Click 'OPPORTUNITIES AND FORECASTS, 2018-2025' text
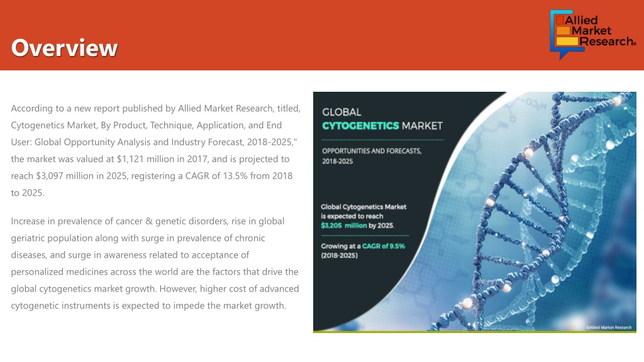 (372, 156)
